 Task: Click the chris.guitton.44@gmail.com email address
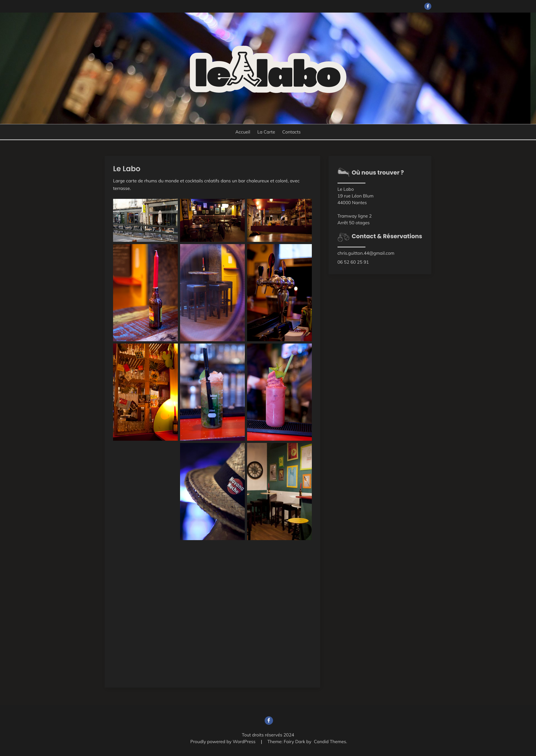click(366, 253)
